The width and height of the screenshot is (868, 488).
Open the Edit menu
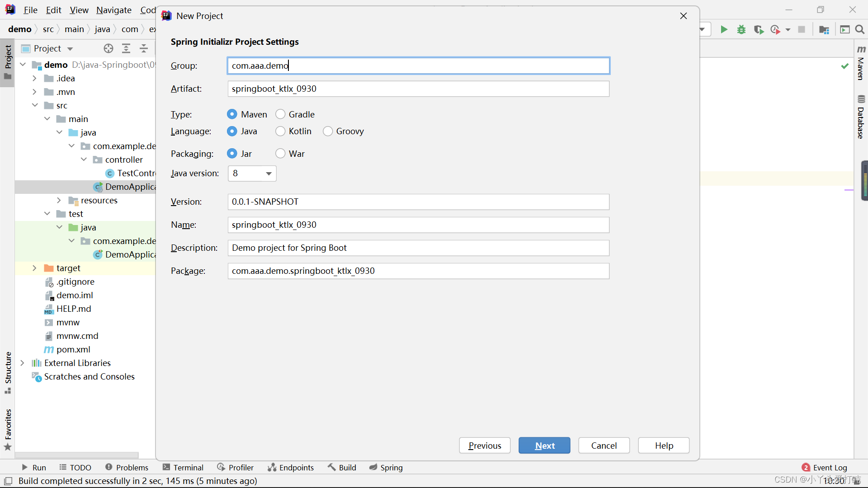tap(53, 10)
